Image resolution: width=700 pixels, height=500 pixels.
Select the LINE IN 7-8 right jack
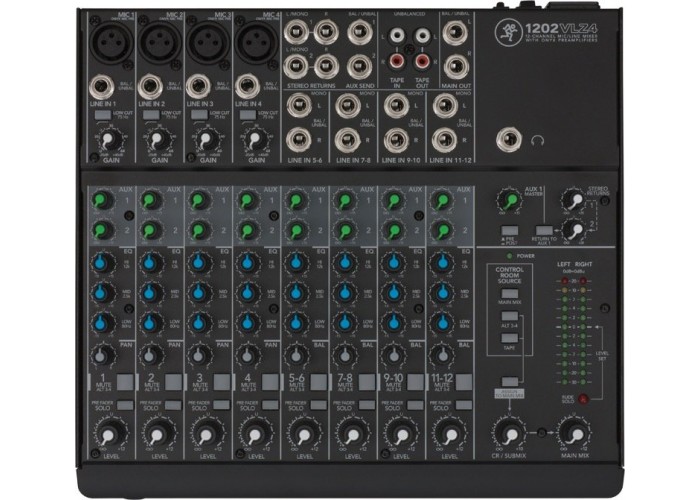coord(348,140)
